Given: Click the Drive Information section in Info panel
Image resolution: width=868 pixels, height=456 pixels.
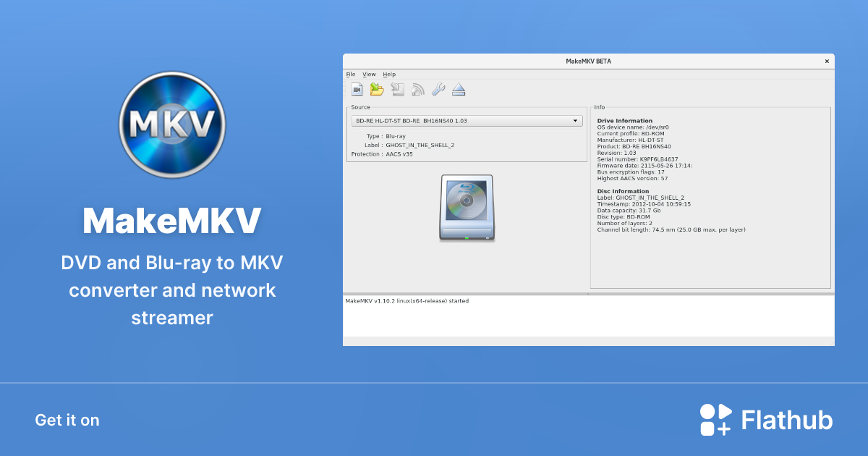Looking at the screenshot, I should tap(624, 120).
